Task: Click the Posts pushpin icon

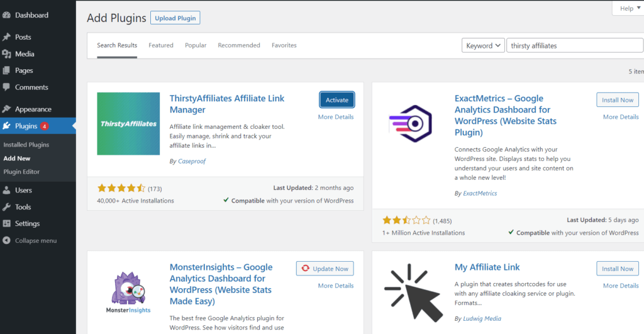Action: coord(6,37)
